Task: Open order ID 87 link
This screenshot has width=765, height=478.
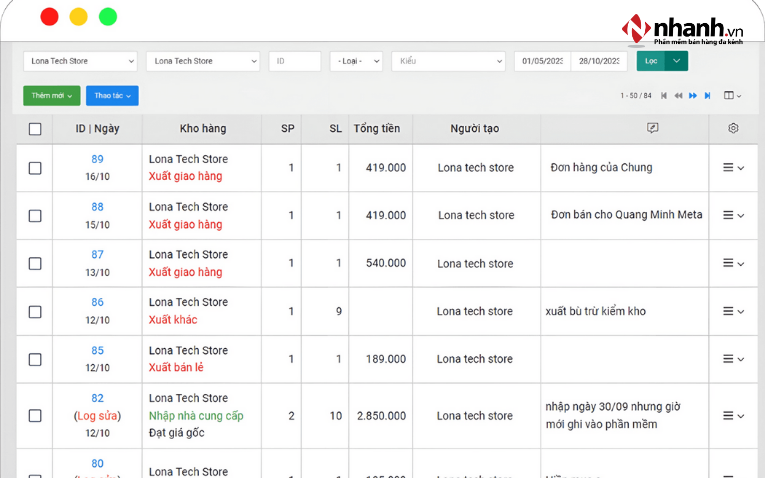Action: [97, 255]
